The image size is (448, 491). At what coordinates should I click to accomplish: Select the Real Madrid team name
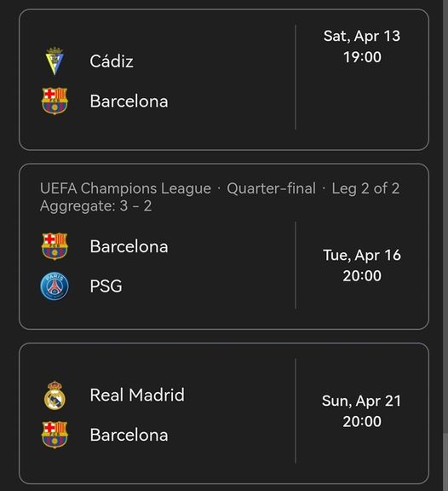137,395
